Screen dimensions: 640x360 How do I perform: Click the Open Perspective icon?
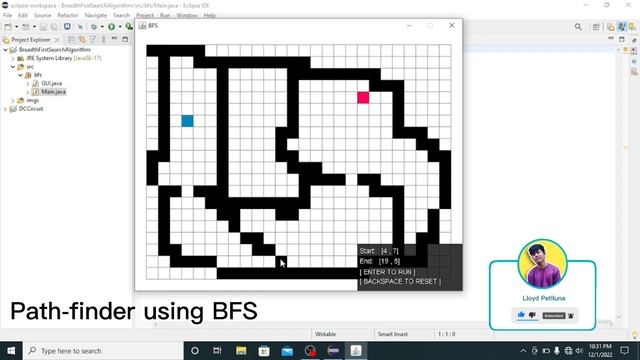click(596, 27)
